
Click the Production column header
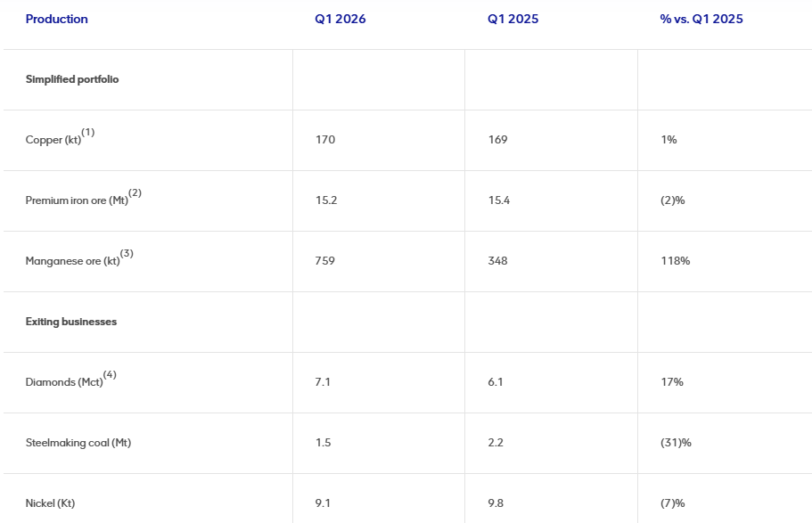click(x=56, y=20)
